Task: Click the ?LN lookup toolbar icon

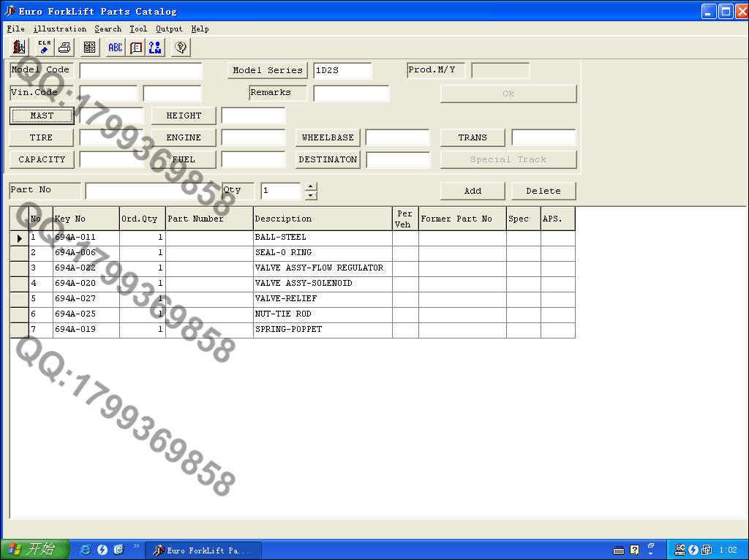Action: pyautogui.click(x=155, y=48)
